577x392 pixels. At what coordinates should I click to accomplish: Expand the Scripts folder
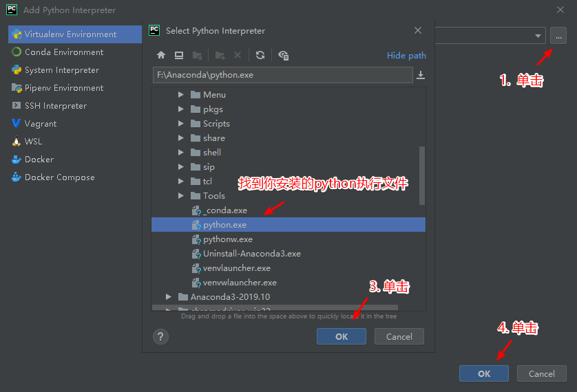181,124
